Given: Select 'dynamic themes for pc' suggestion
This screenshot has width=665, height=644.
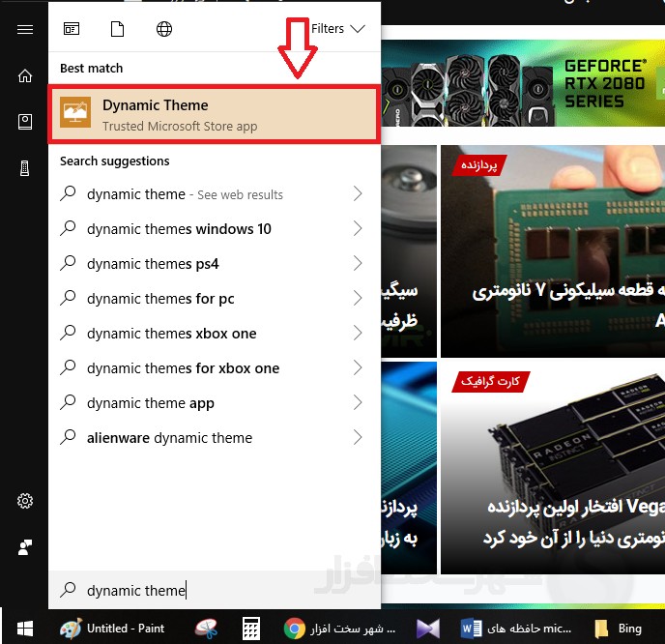Looking at the screenshot, I should point(160,299).
